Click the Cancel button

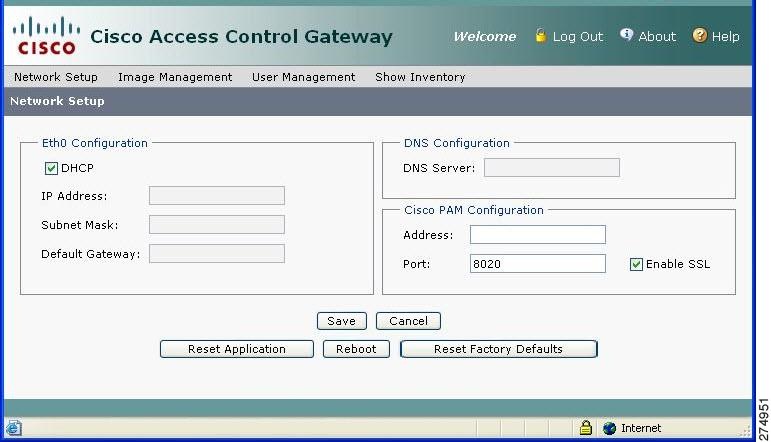tap(408, 321)
